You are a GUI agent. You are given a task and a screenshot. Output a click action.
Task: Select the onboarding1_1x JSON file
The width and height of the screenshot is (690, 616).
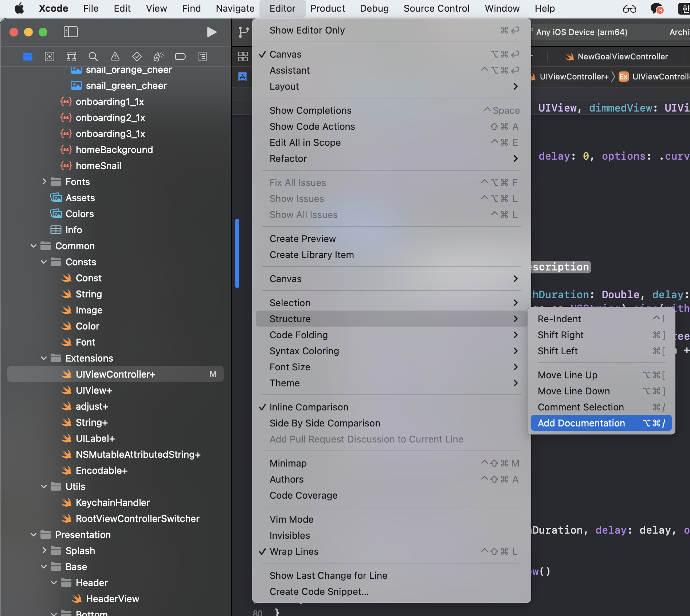[x=102, y=102]
